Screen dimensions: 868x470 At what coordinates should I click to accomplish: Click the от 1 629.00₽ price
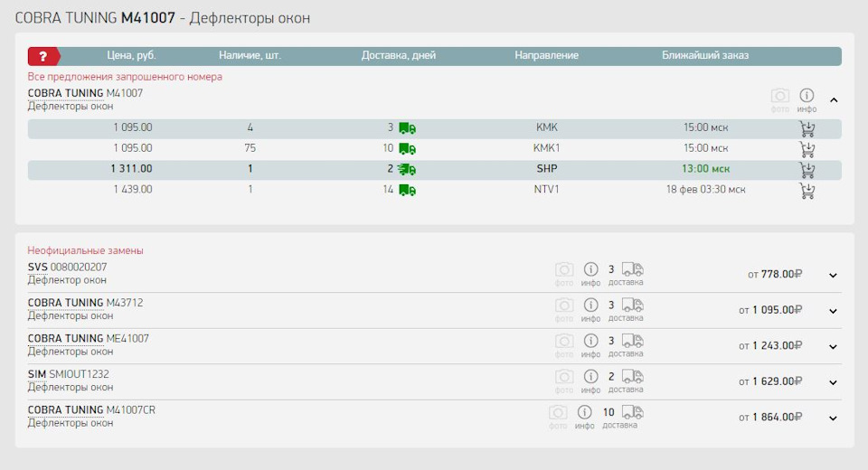tap(770, 381)
